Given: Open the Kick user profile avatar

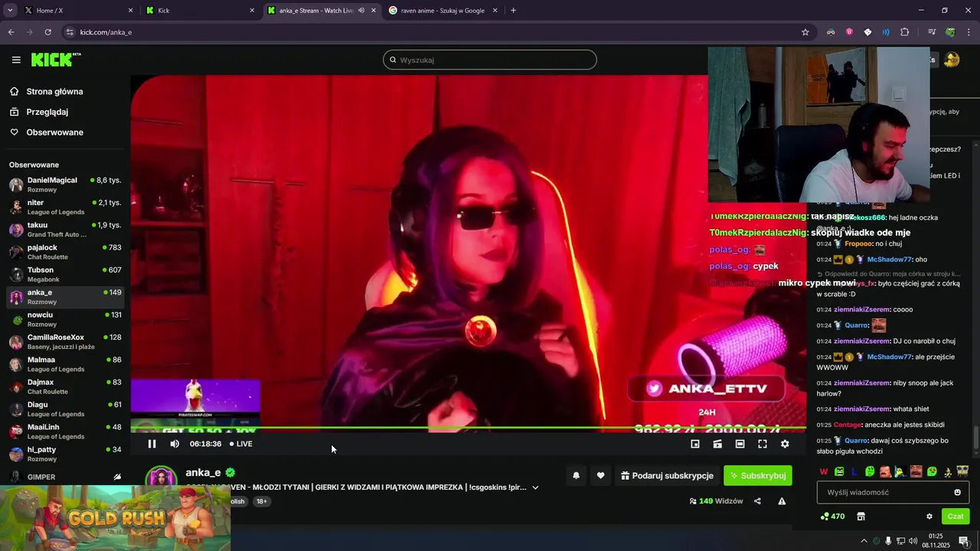Looking at the screenshot, I should coord(952,60).
